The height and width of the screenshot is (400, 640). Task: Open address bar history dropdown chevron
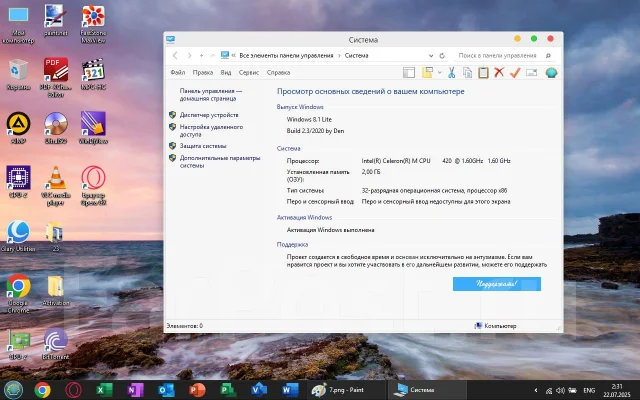pos(431,56)
